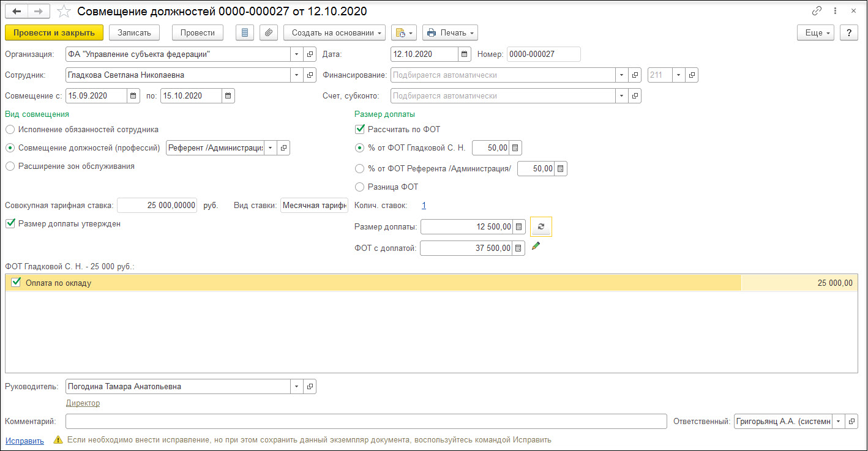The image size is (868, 451).
Task: Open Финансирование record with open icon
Action: [635, 75]
